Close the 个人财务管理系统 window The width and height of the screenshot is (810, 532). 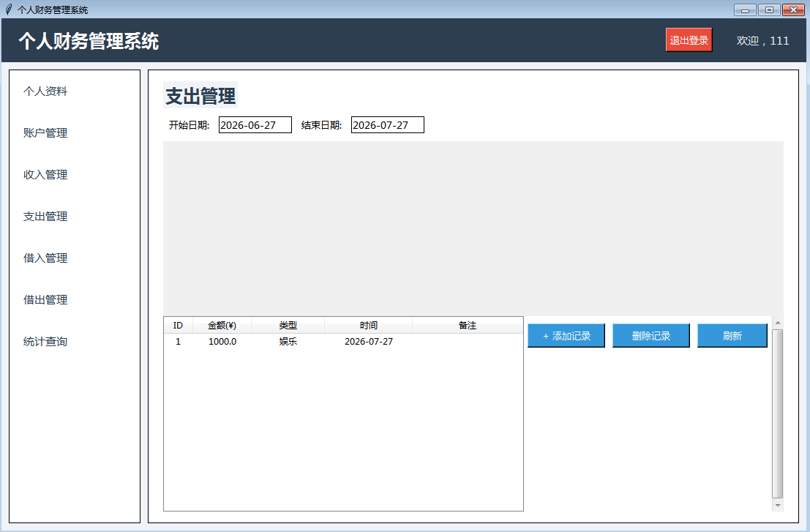[x=793, y=10]
